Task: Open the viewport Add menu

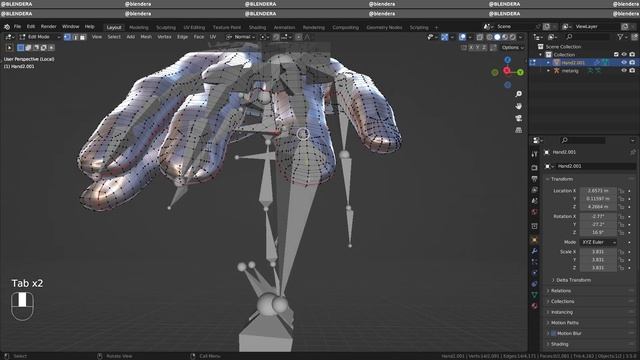Action: tap(131, 37)
